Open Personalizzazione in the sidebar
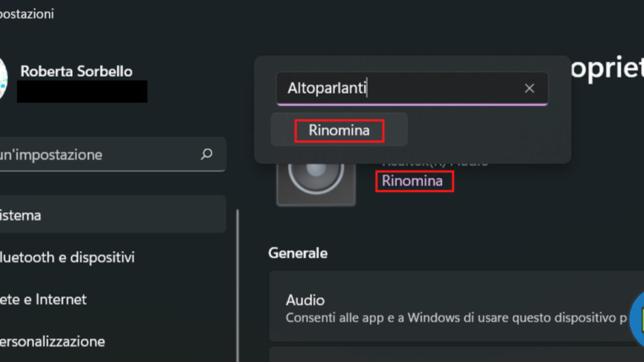The image size is (644, 362). coord(52,341)
